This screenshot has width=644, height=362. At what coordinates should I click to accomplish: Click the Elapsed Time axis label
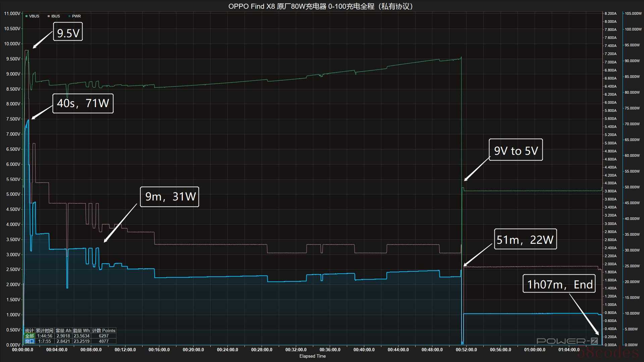click(x=312, y=356)
